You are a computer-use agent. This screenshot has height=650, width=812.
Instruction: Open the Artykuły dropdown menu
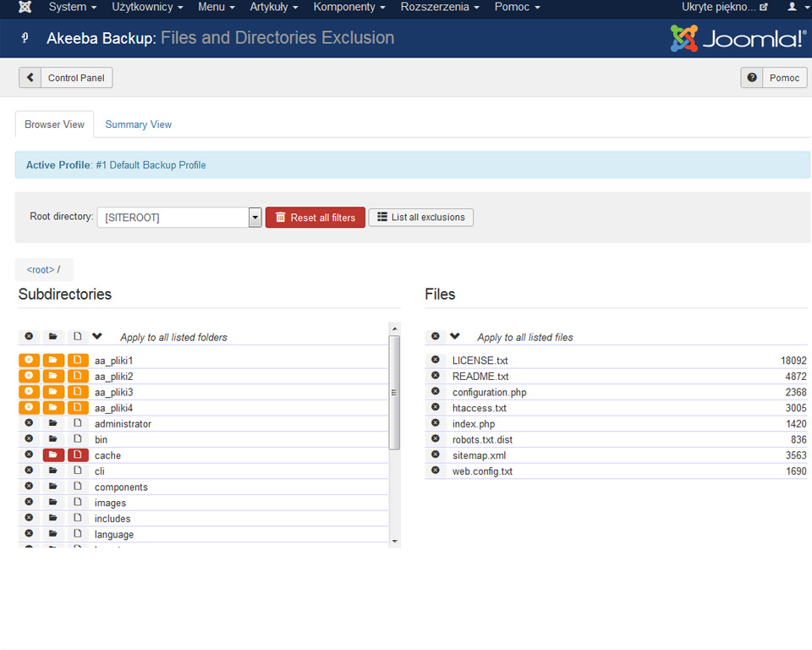point(274,7)
